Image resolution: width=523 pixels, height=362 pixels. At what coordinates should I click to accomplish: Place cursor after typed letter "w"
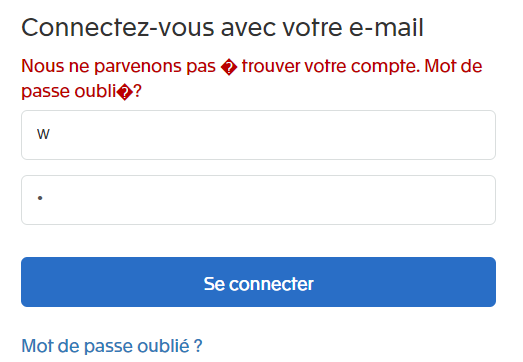(51, 134)
